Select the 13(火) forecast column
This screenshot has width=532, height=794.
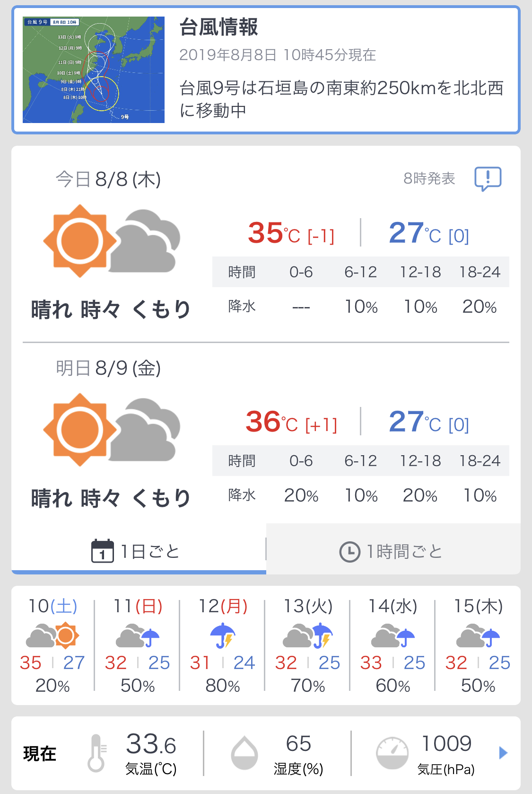point(308,645)
